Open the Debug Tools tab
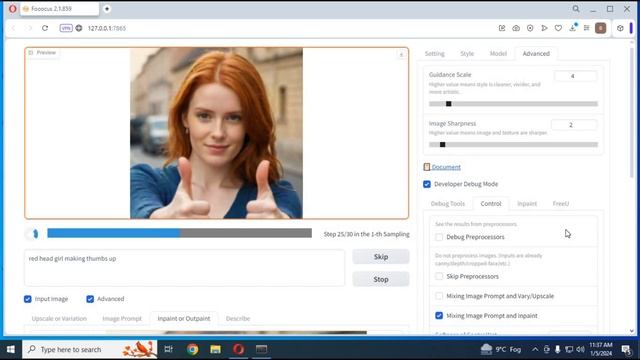The height and width of the screenshot is (360, 640). [x=448, y=204]
